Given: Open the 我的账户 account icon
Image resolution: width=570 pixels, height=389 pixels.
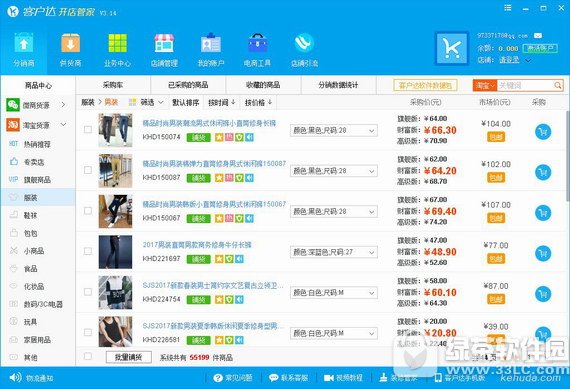Looking at the screenshot, I should point(210,50).
